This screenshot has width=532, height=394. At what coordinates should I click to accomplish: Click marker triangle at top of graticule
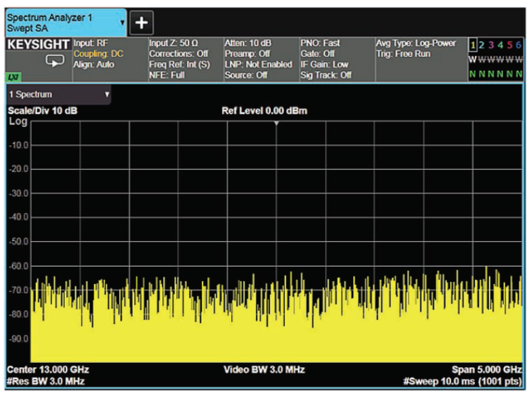(x=277, y=124)
